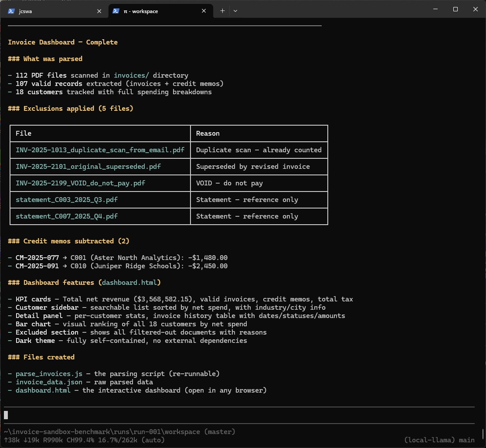Viewport: 486px width, 448px height.
Task: Click the CM-2025-077 credit memo line
Action: tap(118, 258)
